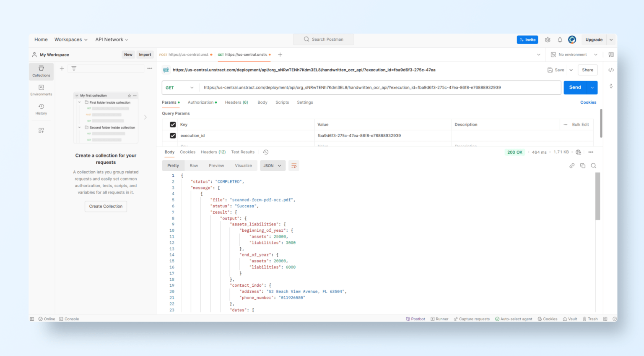The image size is (644, 356).
Task: Enable the Auto-select agent option
Action: 514,319
